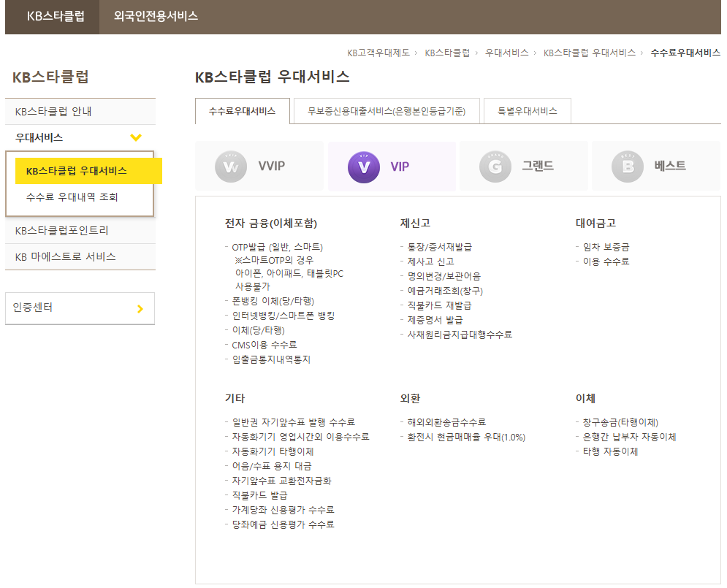This screenshot has height=588, width=727.
Task: Click 수수료우대서비스 breadcrumb current page
Action: pyautogui.click(x=685, y=53)
